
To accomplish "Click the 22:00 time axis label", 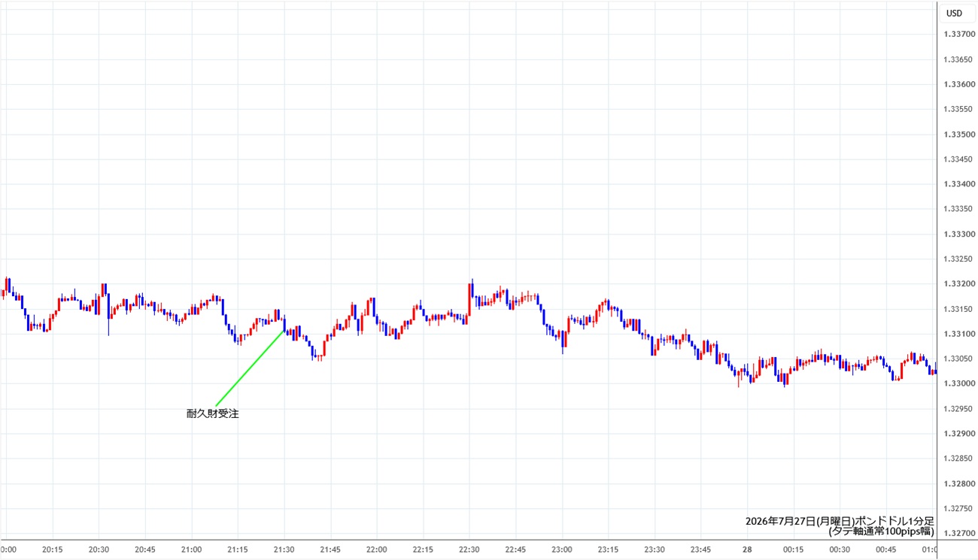I will point(377,549).
